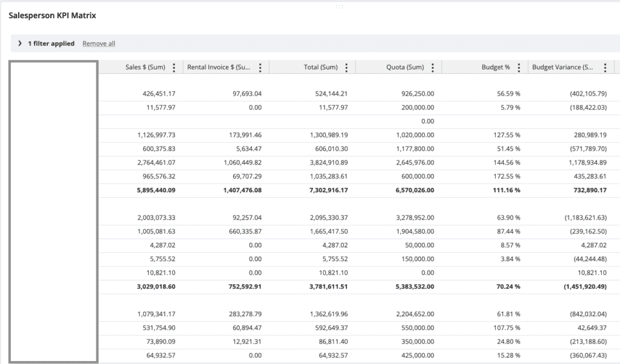Sort by the Rental Invoice $ header label

pyautogui.click(x=219, y=68)
